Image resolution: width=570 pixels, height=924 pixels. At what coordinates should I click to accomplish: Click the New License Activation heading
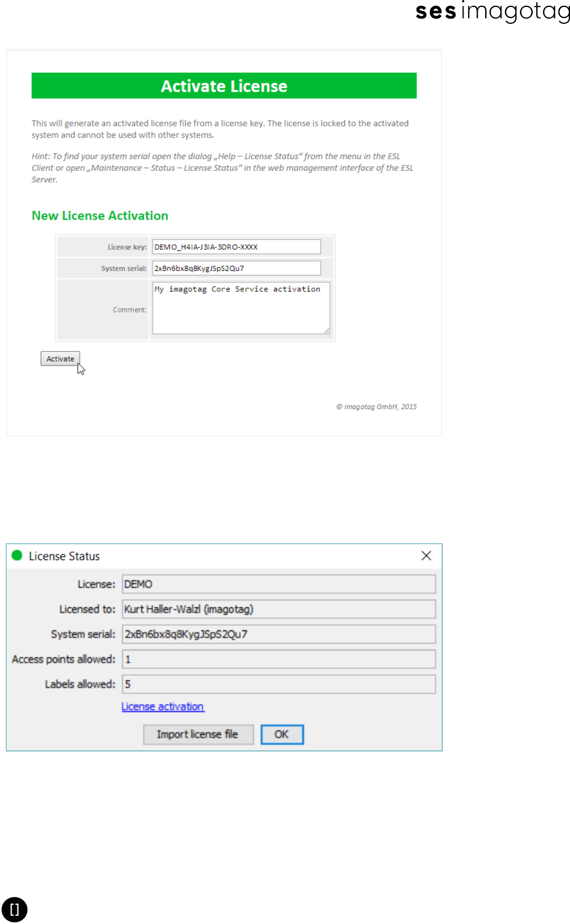tap(100, 216)
